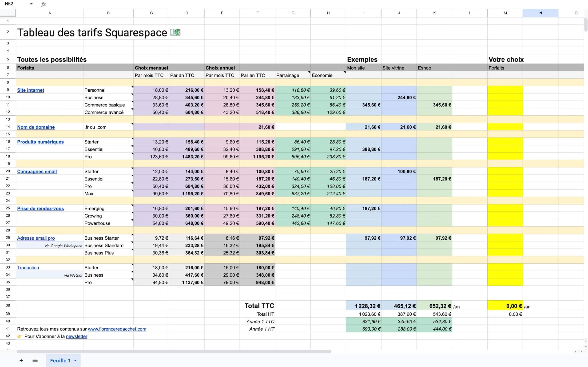Click the horizontal scroll left arrow
This screenshot has height=367, width=588.
click(575, 352)
